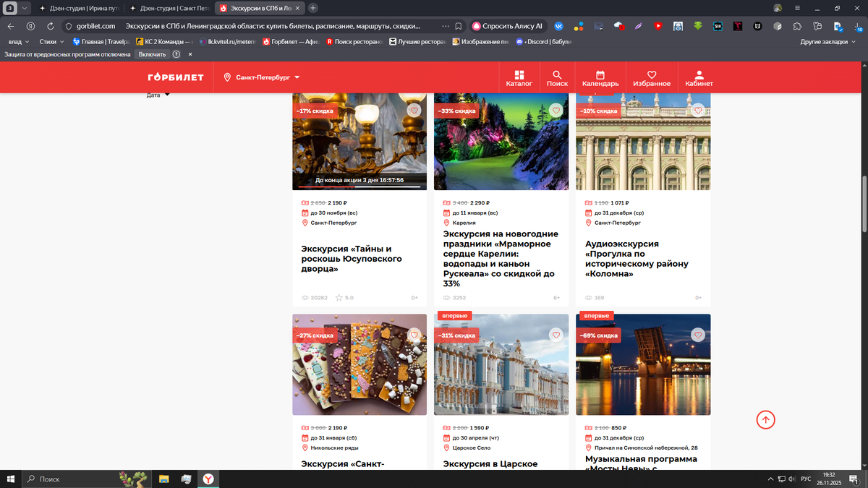Open Главная Travelpayouts bookmark
This screenshot has width=868, height=488.
point(101,42)
